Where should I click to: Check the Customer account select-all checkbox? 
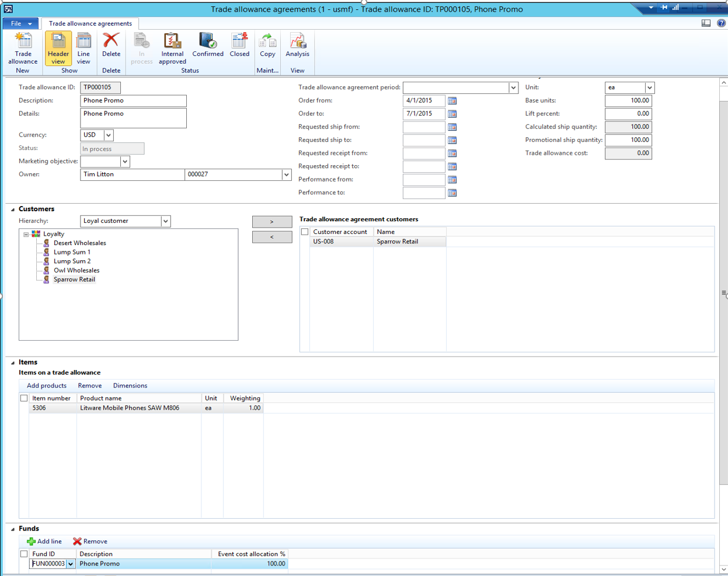coord(305,232)
